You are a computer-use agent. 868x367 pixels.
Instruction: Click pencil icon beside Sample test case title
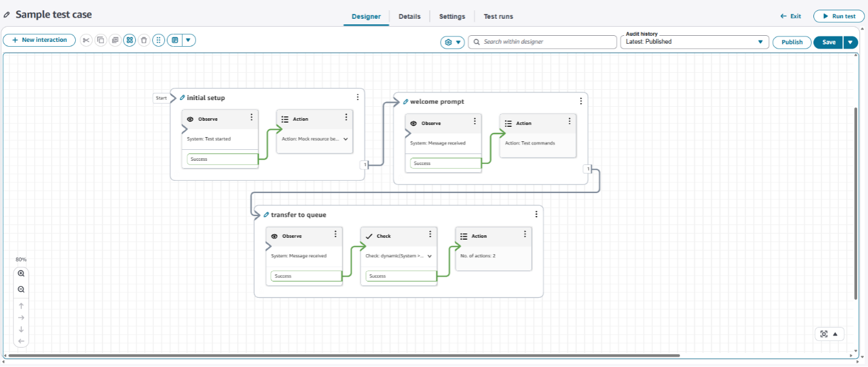(x=7, y=15)
